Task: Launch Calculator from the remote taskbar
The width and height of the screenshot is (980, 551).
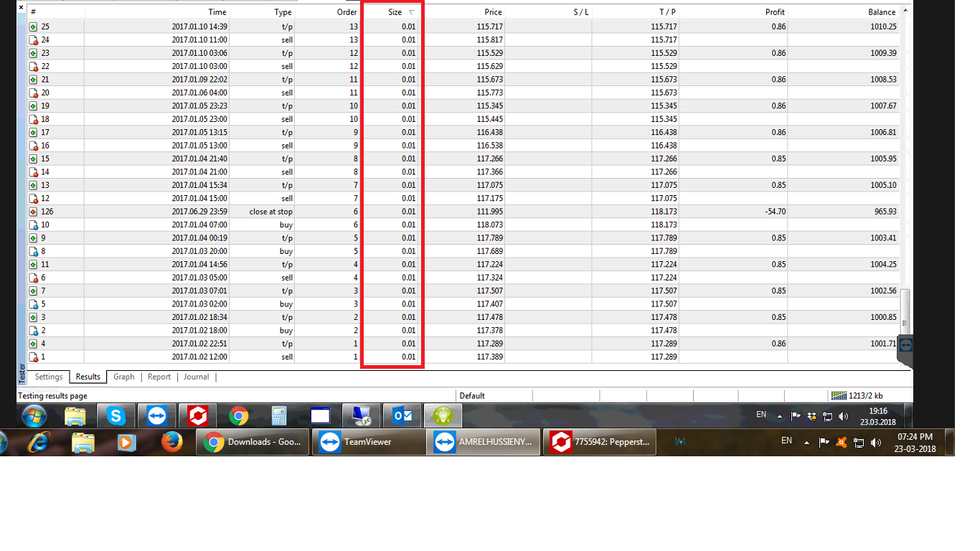Action: click(279, 416)
